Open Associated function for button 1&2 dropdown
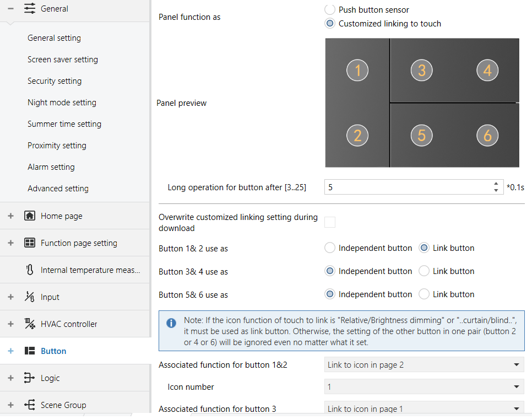Viewport: 532px width, 419px height. (424, 364)
